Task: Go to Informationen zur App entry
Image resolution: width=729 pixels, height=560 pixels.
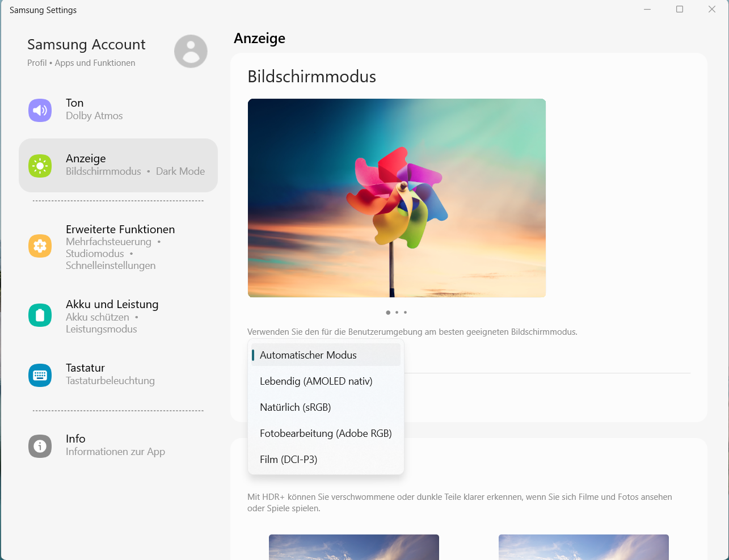Action: 115,452
